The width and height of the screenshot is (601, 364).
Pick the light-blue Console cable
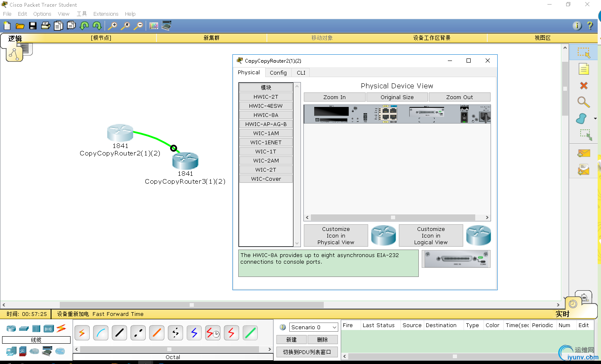pyautogui.click(x=100, y=332)
